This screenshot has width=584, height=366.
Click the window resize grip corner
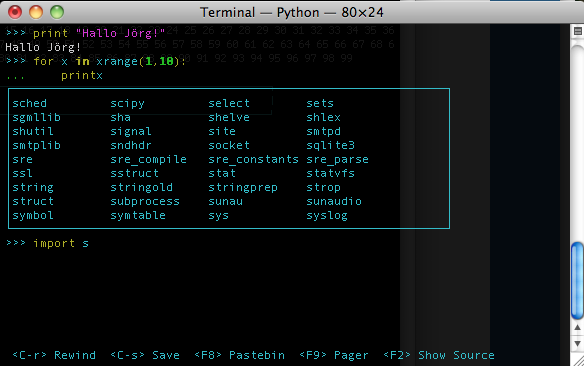click(x=578, y=359)
